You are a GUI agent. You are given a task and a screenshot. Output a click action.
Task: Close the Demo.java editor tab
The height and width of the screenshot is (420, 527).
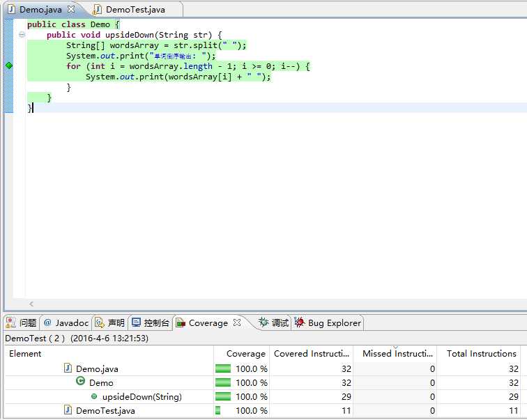71,9
